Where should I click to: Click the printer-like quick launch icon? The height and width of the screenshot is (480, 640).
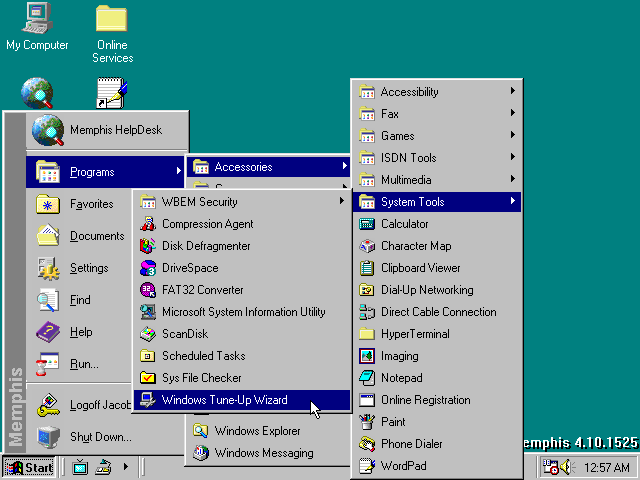(103, 467)
